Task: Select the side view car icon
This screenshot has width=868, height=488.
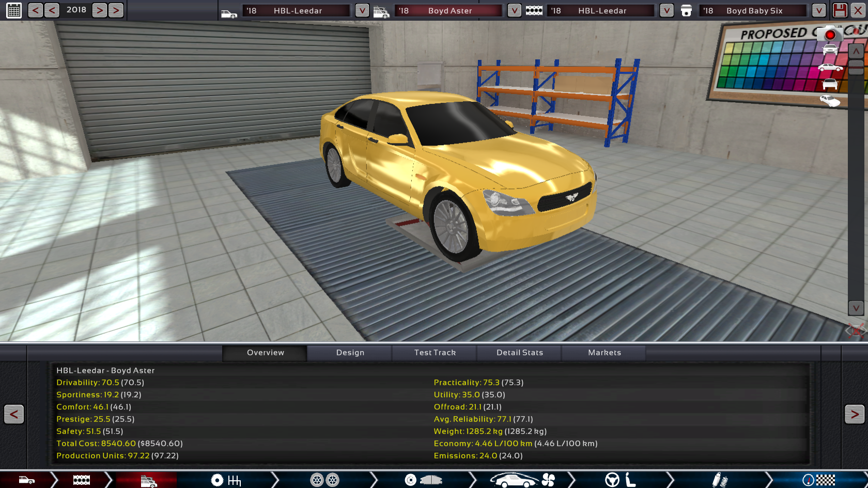Action: [x=830, y=68]
